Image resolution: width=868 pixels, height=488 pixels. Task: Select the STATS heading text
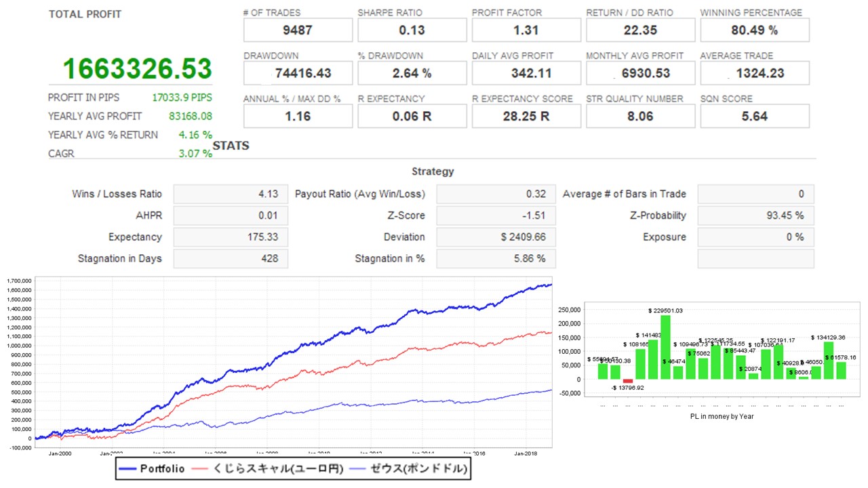point(231,146)
